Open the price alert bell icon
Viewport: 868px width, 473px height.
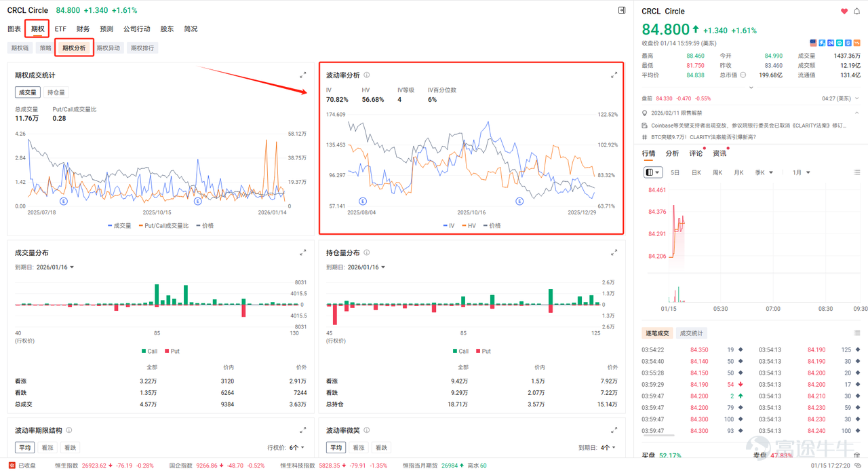857,11
